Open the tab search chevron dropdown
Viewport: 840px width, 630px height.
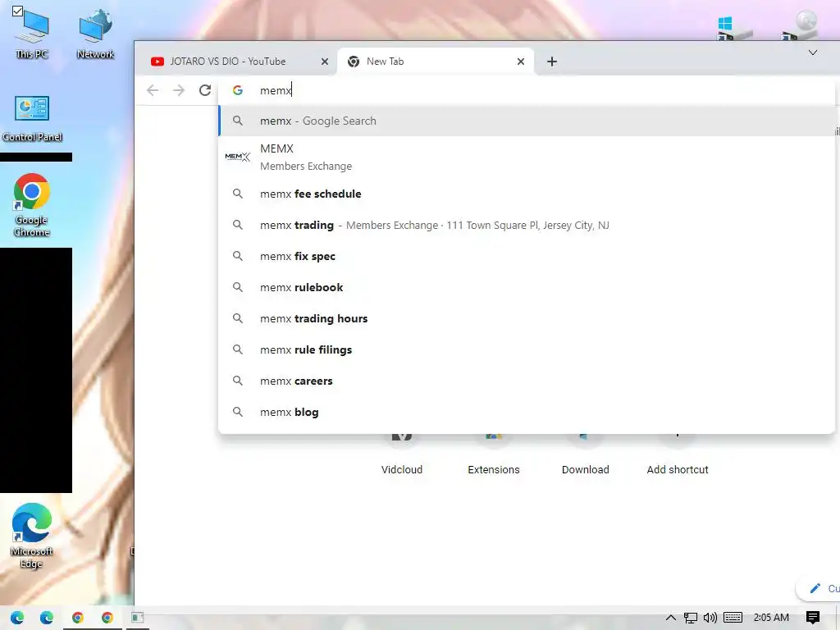[x=813, y=52]
